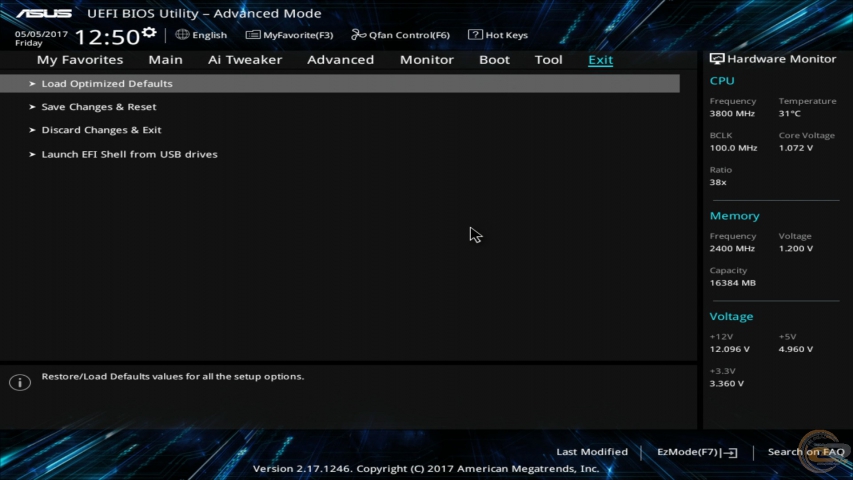Screen dimensions: 853x480
Task: Click the MyFavorite keyboard icon
Action: click(x=252, y=34)
